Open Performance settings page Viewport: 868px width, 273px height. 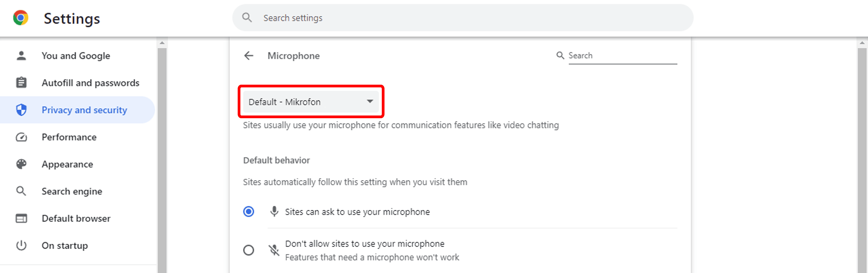coord(69,137)
